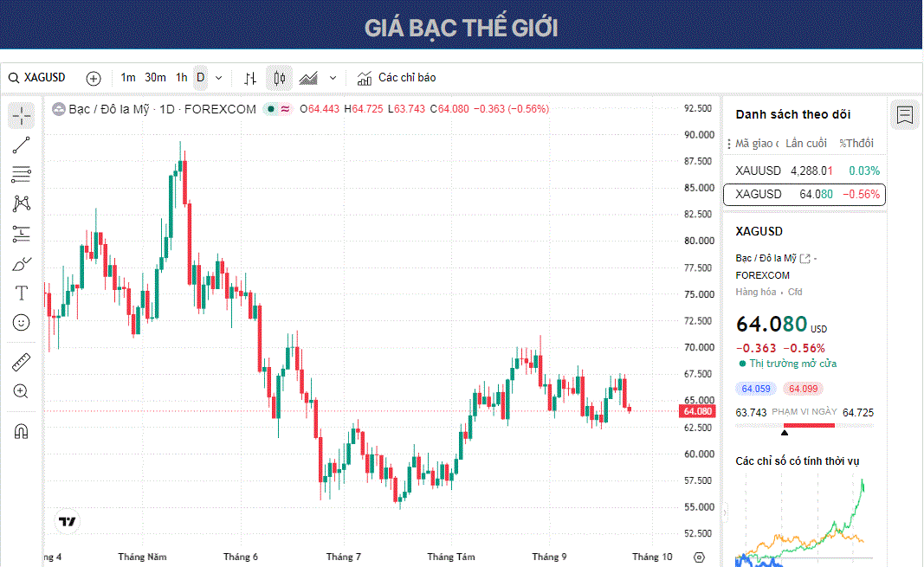Click the red 64.099 ask price pill

tap(803, 389)
